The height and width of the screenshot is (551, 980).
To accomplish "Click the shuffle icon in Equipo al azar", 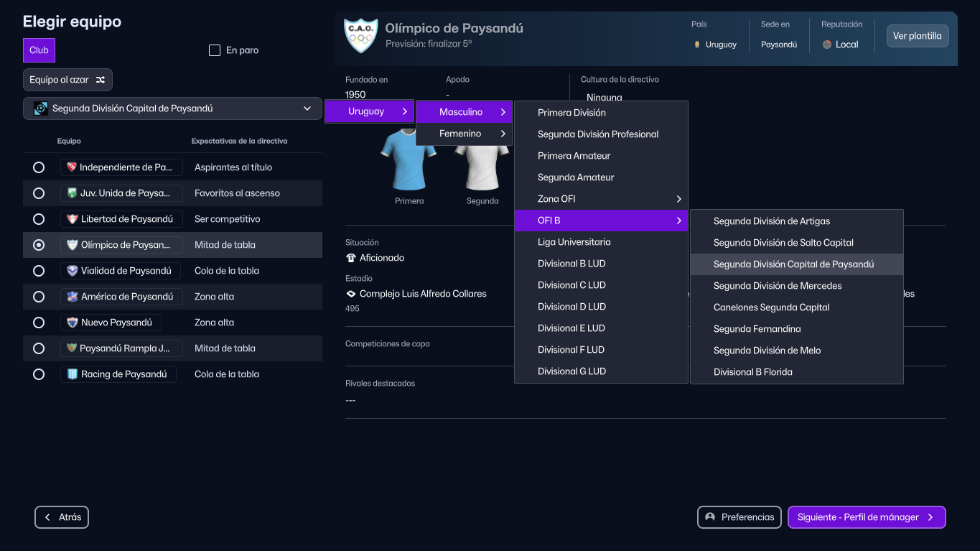I will (101, 80).
